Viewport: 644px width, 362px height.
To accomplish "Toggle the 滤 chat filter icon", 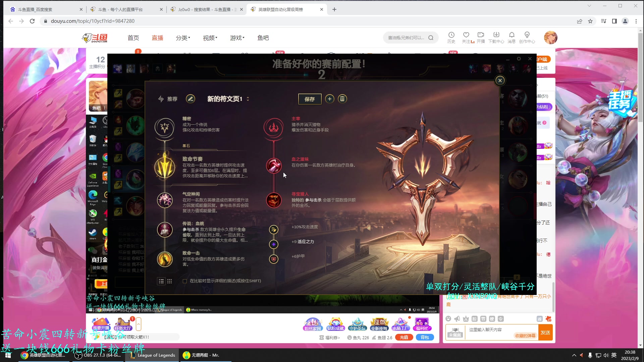I will click(539, 319).
